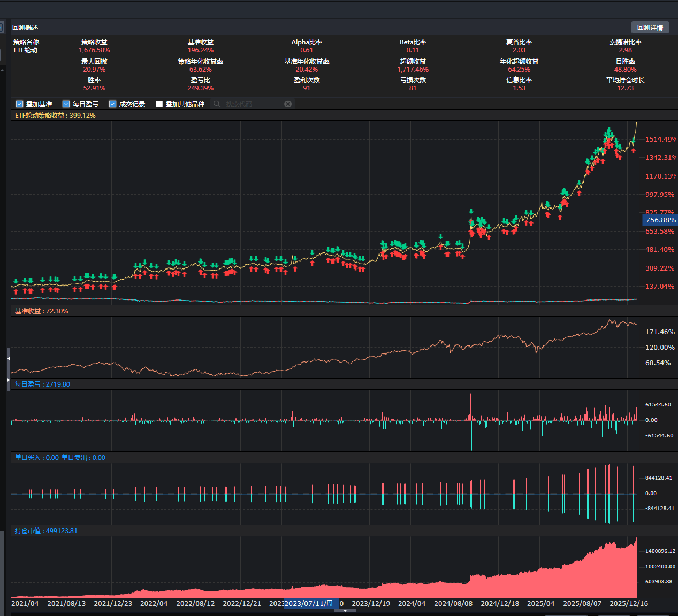The height and width of the screenshot is (616, 678).
Task: Click the 756.88% crosshair value label
Action: point(660,220)
